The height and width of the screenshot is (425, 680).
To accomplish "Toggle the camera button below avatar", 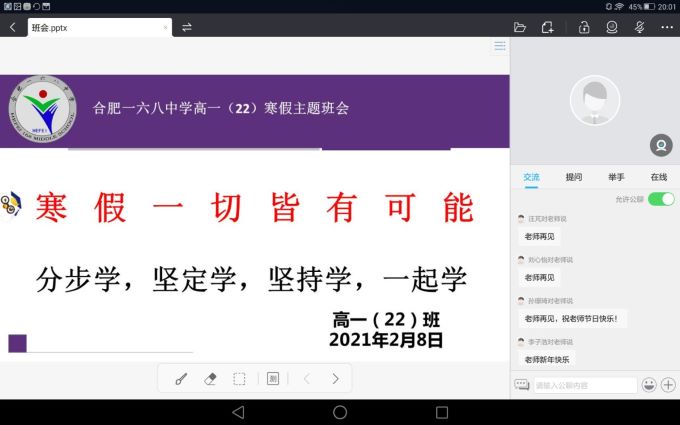I will coord(660,146).
